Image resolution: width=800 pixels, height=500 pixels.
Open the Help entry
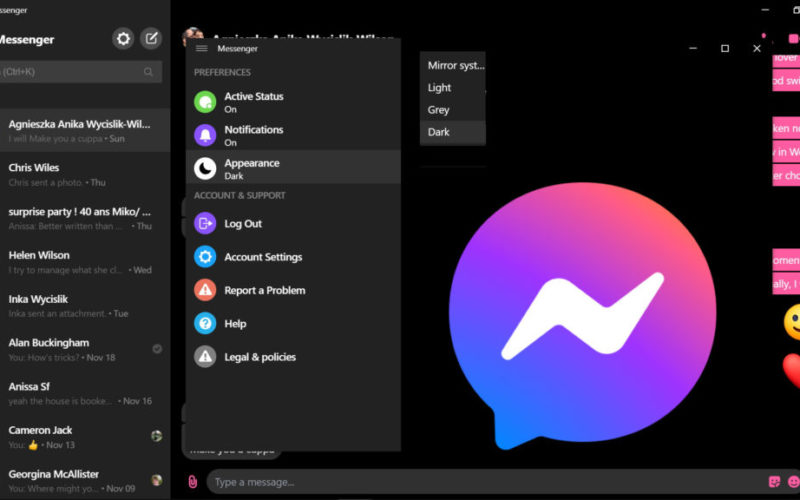[x=293, y=323]
